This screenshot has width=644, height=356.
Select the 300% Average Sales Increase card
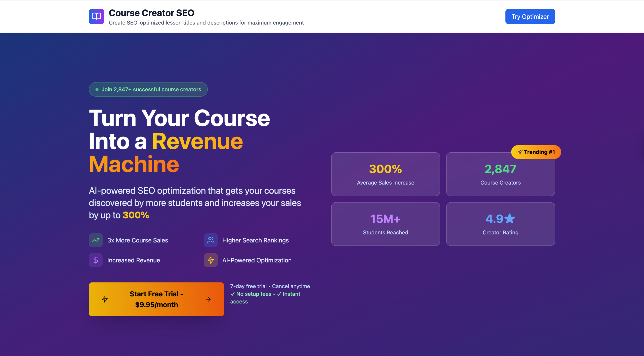[385, 174]
